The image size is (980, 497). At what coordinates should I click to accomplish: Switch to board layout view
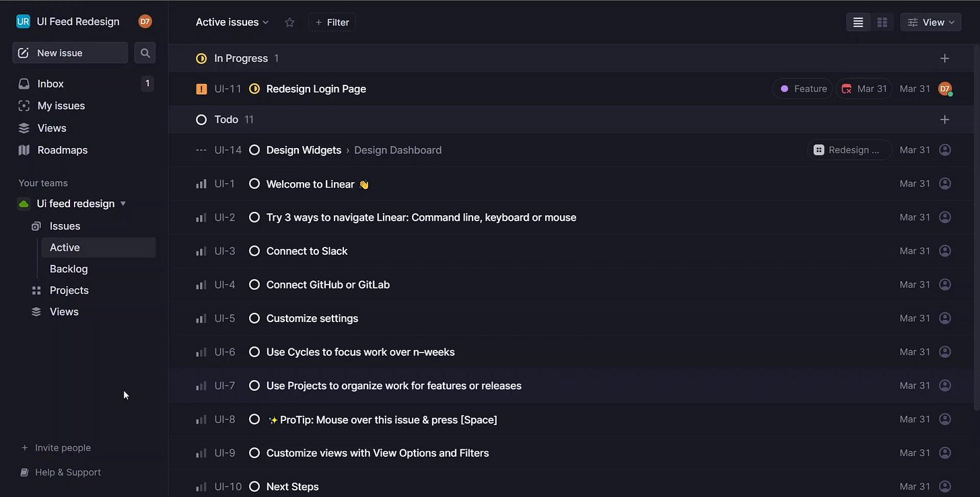point(882,22)
